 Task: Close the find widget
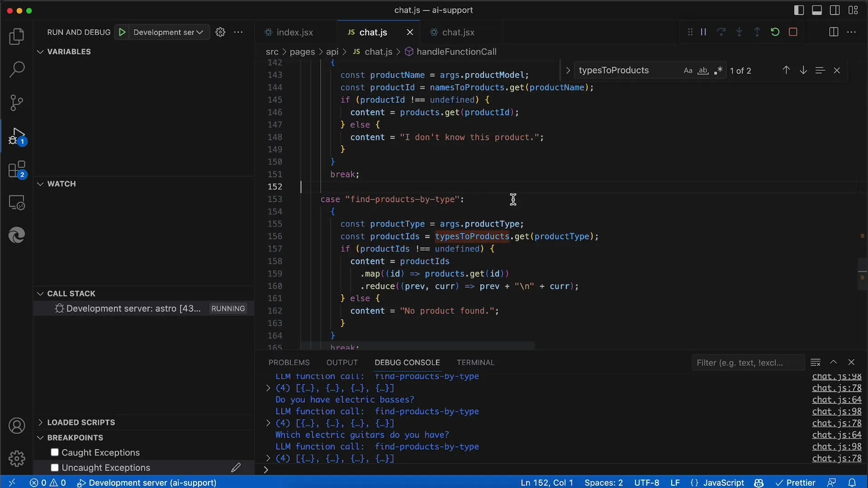point(837,70)
